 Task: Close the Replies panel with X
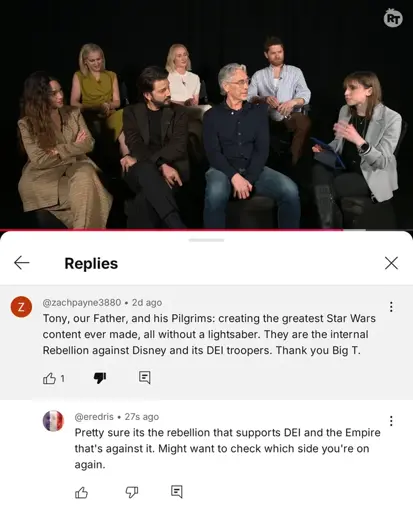[x=391, y=263]
